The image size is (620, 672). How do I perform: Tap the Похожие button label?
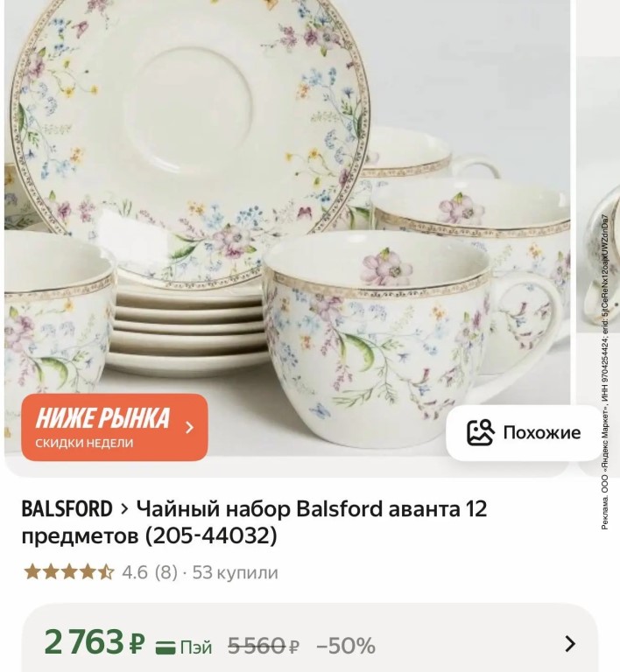[541, 432]
